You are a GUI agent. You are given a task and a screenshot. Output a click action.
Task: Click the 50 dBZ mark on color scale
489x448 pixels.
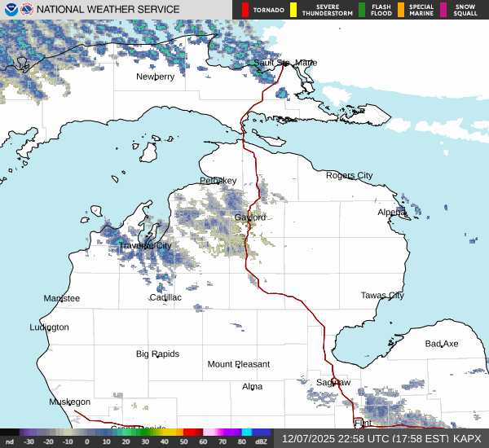click(183, 441)
